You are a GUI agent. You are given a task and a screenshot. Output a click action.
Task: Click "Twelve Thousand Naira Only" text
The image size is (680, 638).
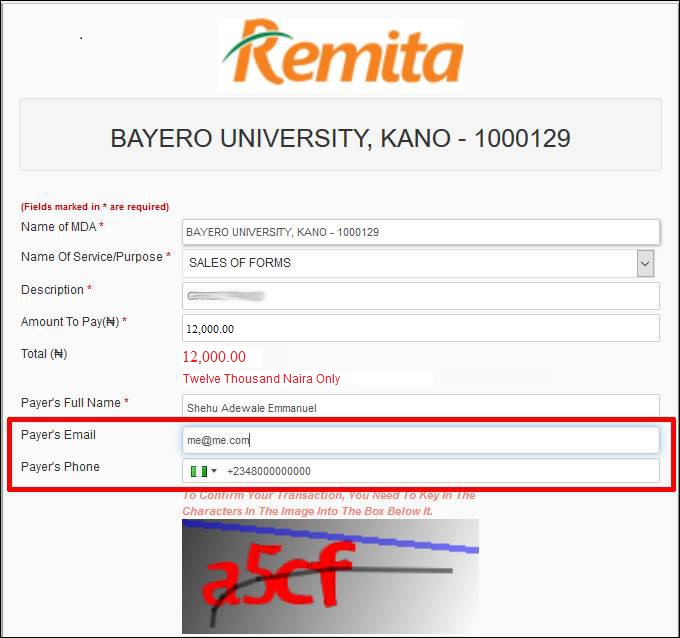click(262, 379)
